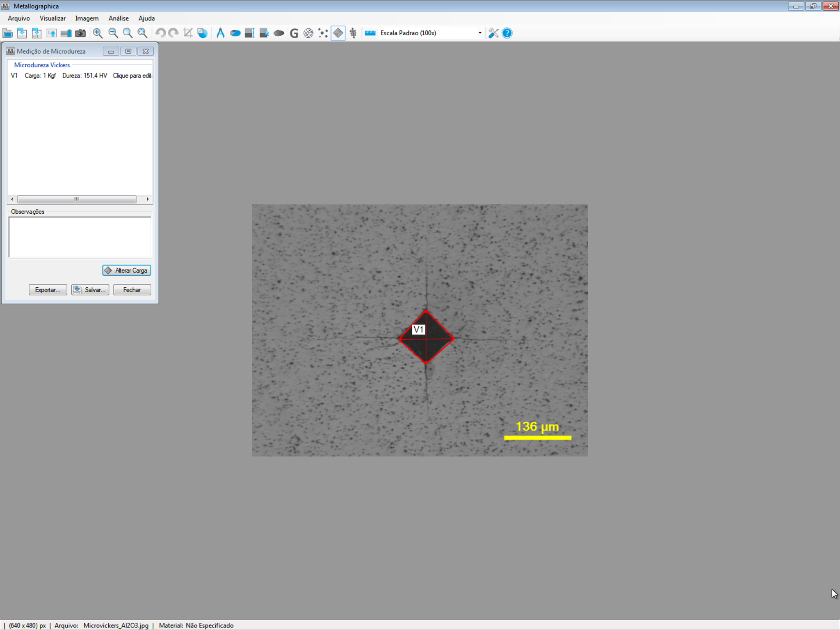Expand the Escala Padrao (100x) dropdown
This screenshot has height=630, width=840.
[x=480, y=33]
